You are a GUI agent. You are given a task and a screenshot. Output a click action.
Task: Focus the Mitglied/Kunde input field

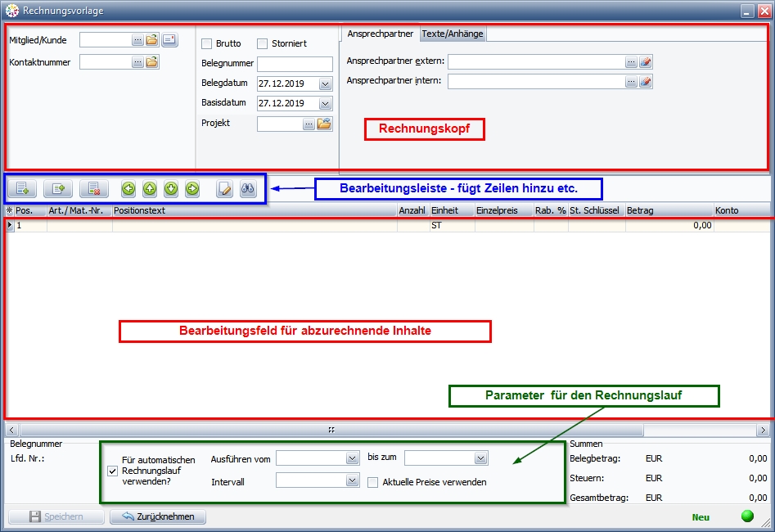[x=106, y=40]
